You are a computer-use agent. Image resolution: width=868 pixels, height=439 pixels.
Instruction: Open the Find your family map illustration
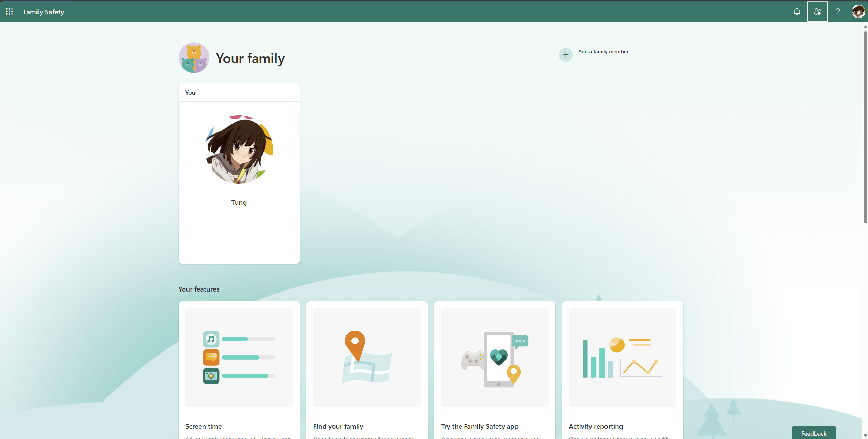367,357
